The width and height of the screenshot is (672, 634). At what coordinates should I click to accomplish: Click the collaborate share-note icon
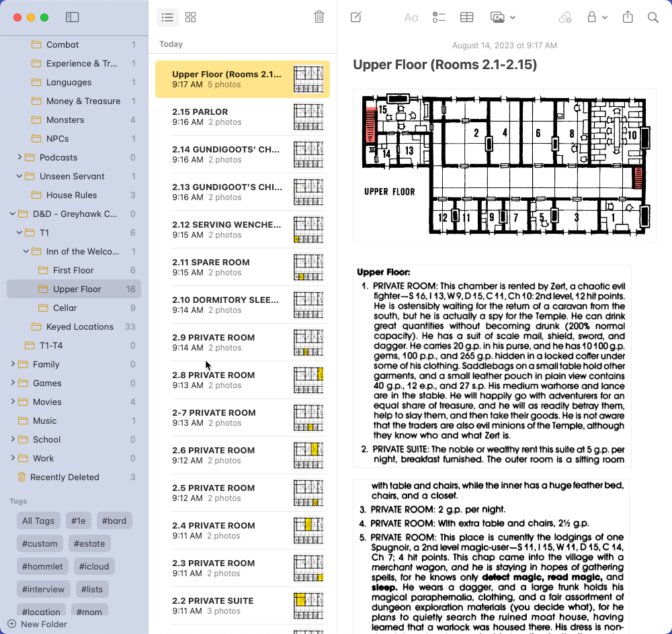click(565, 17)
